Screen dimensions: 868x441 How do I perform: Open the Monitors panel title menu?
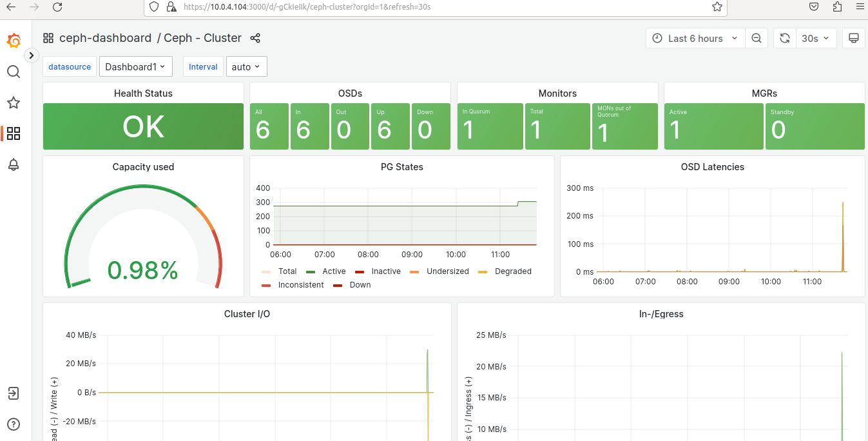point(557,93)
